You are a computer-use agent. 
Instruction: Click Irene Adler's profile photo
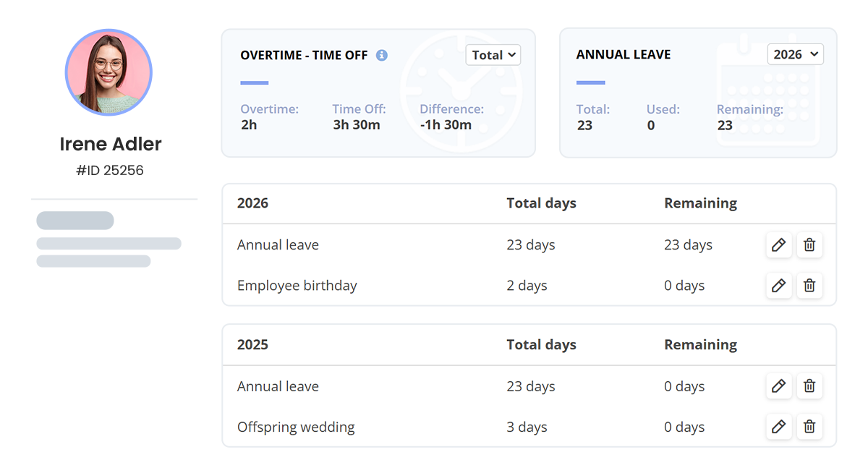(x=109, y=72)
